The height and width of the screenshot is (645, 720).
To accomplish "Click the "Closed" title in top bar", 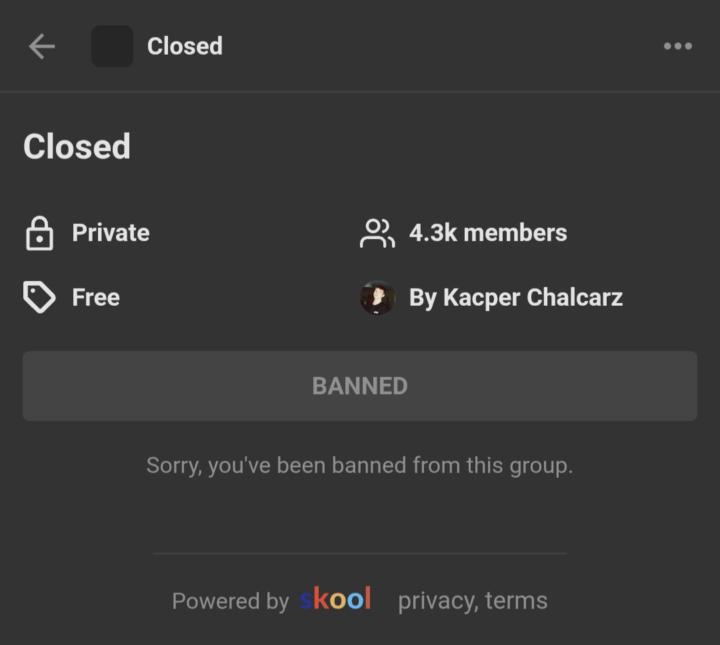I will pyautogui.click(x=185, y=46).
